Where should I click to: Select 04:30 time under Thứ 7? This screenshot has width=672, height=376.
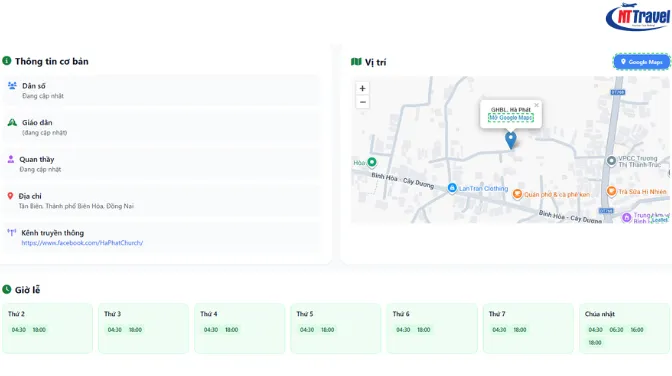click(x=499, y=330)
